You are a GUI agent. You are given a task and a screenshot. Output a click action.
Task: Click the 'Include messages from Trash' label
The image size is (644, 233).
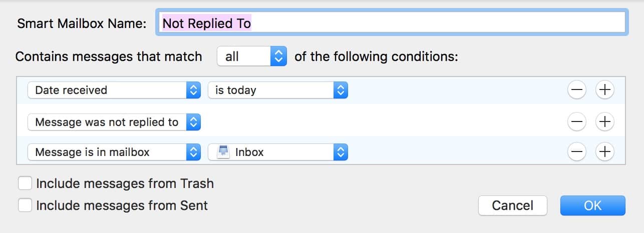125,183
